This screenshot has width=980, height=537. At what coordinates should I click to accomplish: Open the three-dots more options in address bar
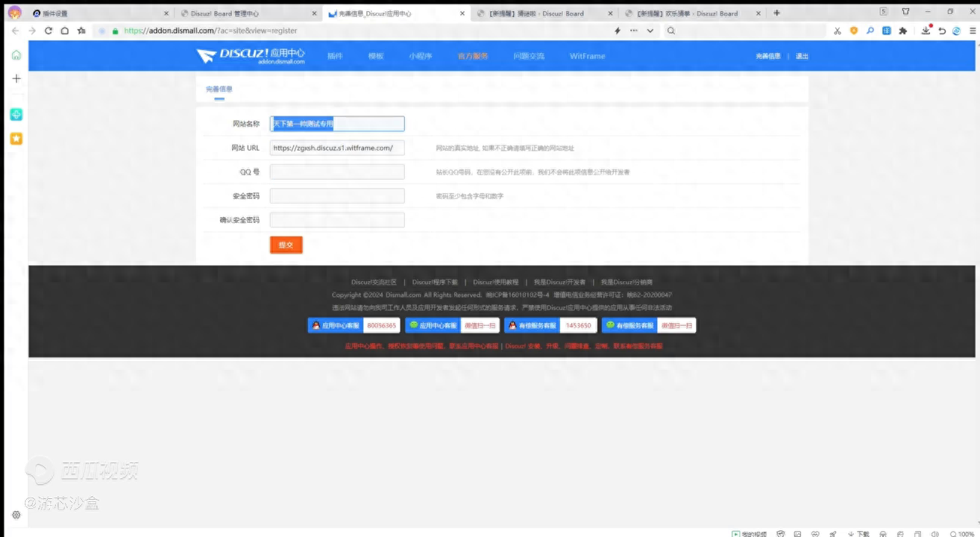coord(634,31)
